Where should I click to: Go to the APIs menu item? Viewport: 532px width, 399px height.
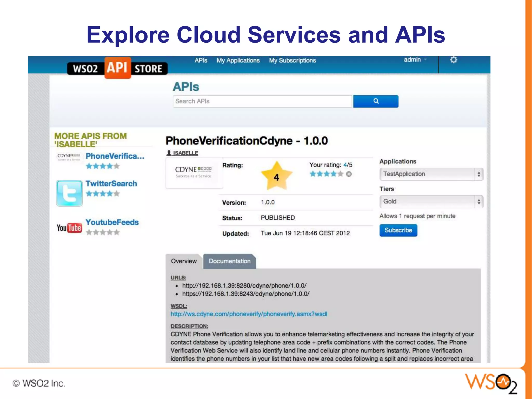pos(201,61)
